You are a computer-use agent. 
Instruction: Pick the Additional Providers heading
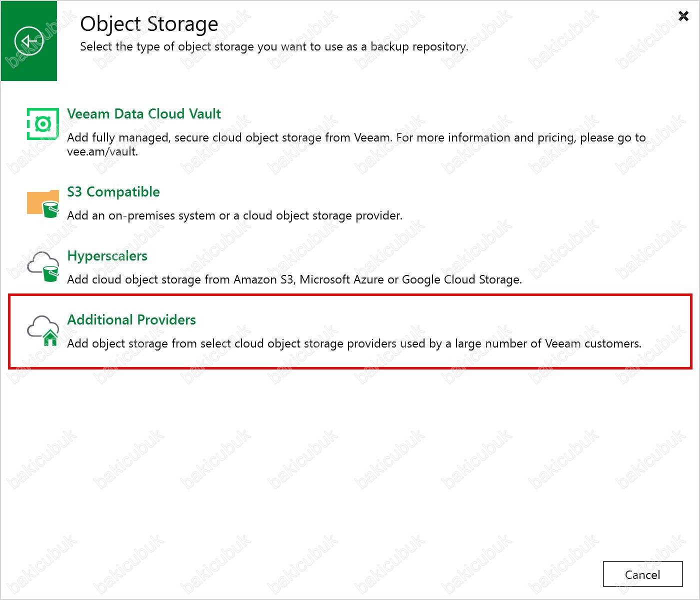point(131,320)
